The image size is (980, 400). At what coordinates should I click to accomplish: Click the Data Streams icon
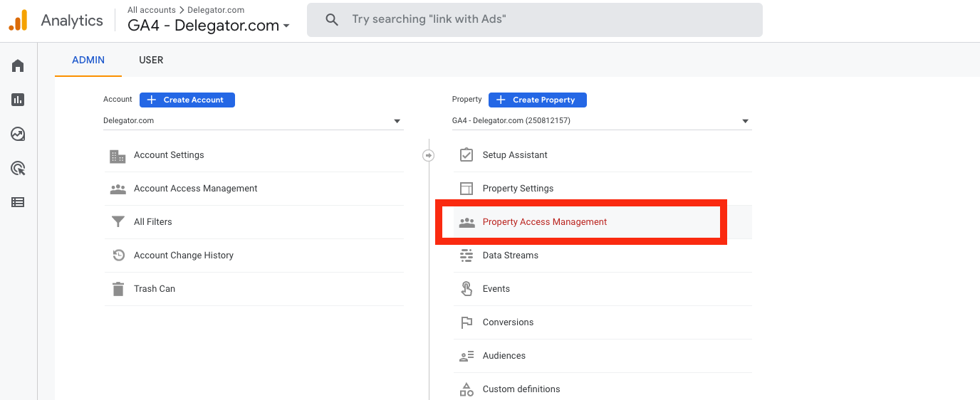466,256
